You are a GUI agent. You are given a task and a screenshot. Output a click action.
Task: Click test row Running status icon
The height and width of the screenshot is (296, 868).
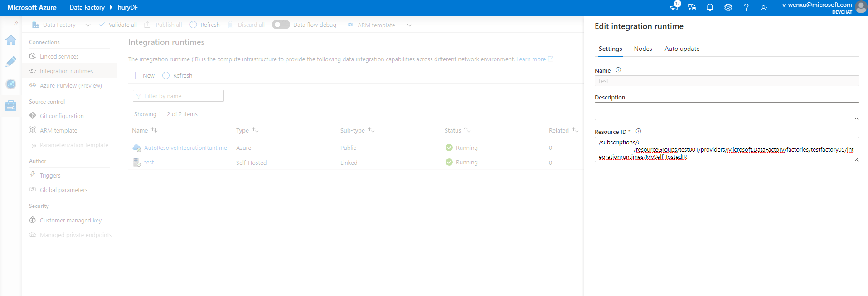[449, 162]
